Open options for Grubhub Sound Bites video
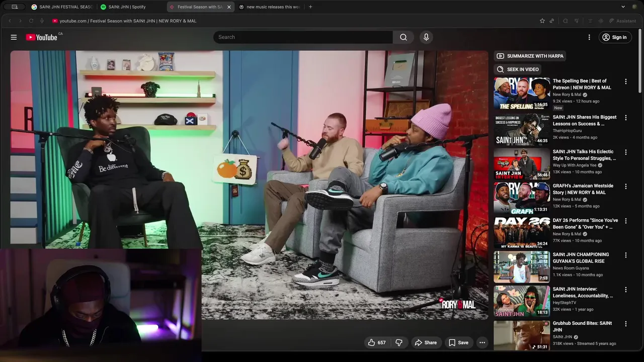 point(626,324)
